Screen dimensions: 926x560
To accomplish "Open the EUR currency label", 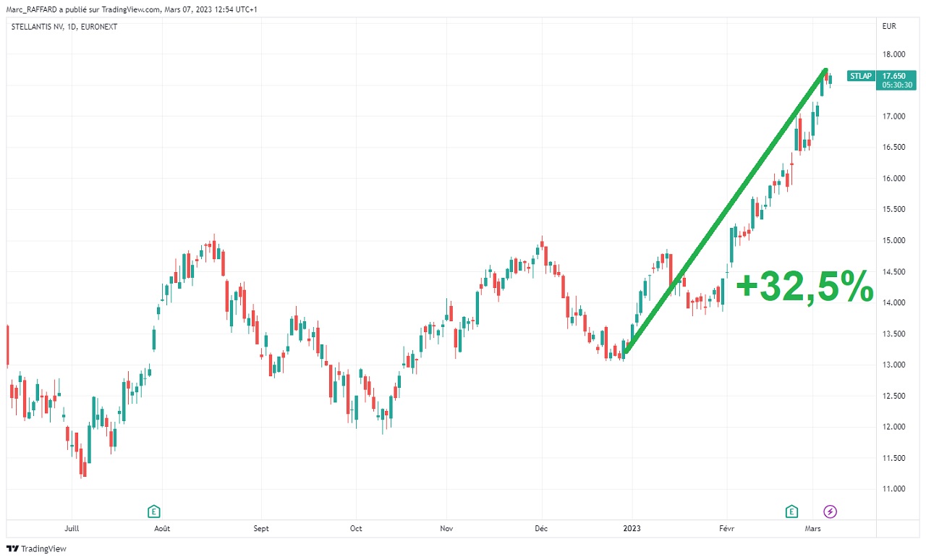I will point(890,27).
